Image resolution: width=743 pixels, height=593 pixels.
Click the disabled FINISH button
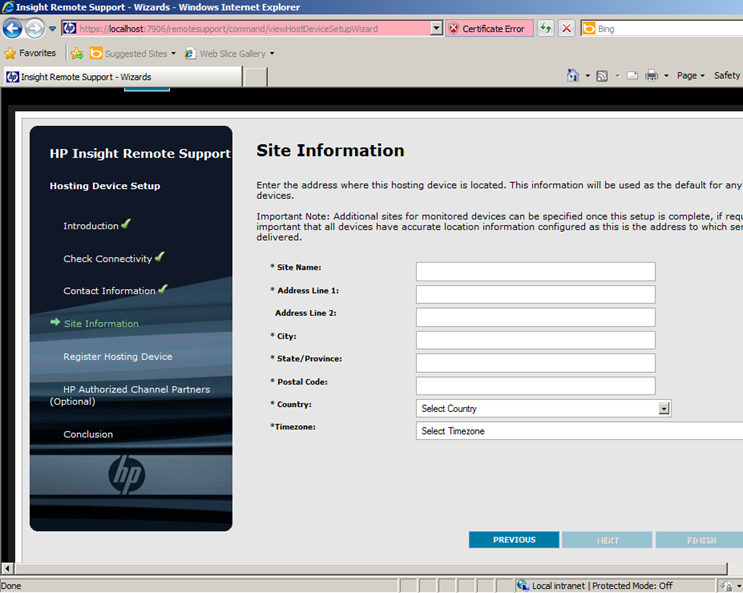click(x=701, y=539)
